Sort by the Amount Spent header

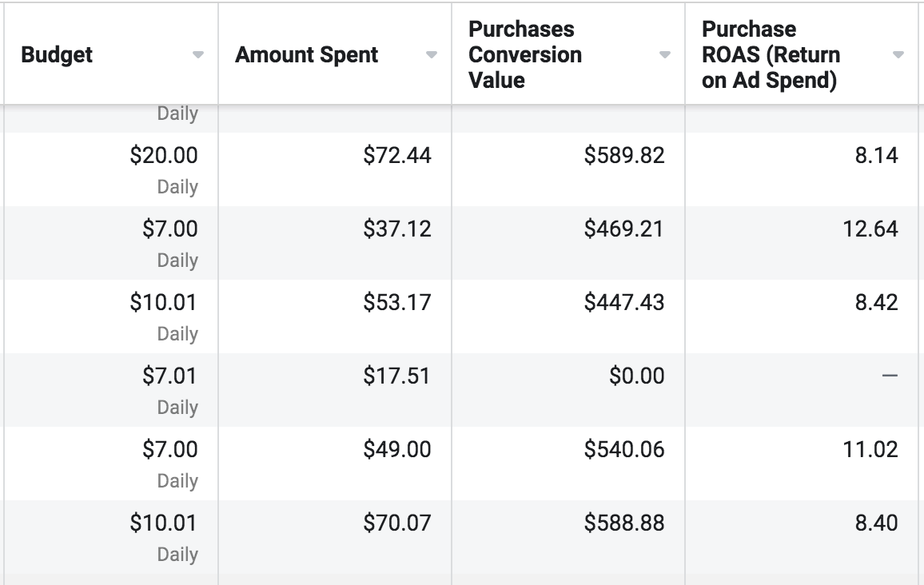(306, 55)
